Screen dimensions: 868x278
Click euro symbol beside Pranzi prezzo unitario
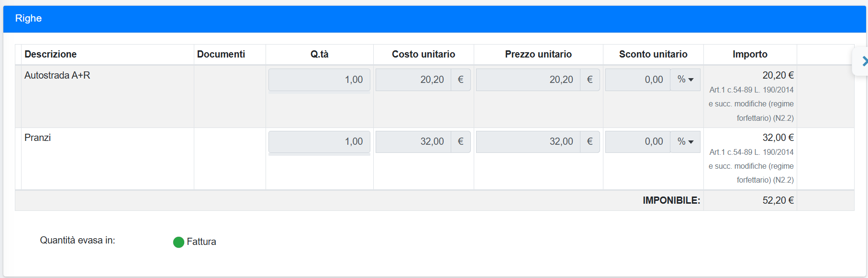click(x=590, y=142)
